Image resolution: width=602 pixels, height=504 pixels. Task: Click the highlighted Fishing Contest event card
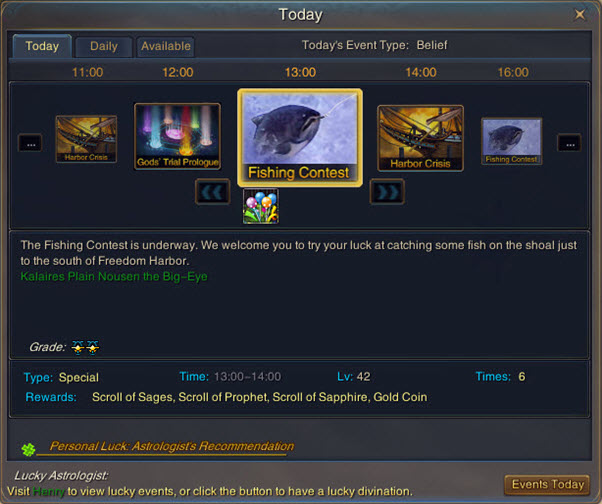click(300, 138)
